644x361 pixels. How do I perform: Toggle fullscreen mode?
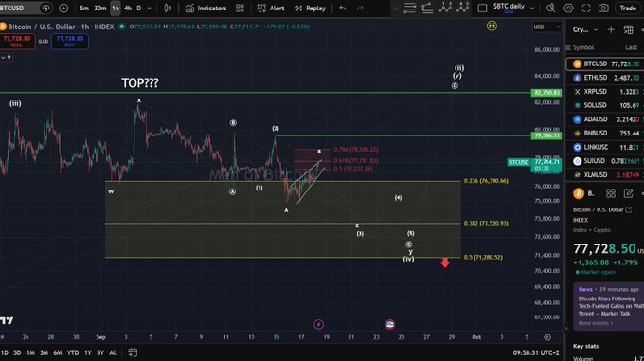coord(586,8)
